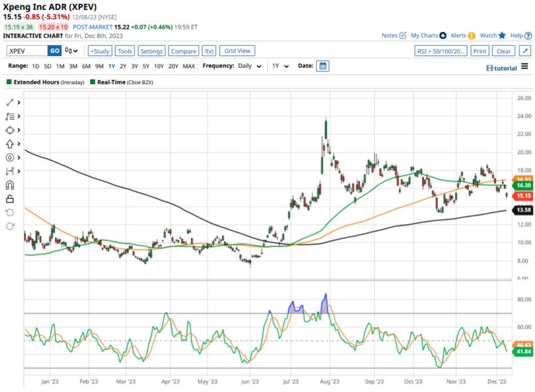Click the plus icon beside My Charts
This screenshot has width=535, height=392.
click(443, 35)
